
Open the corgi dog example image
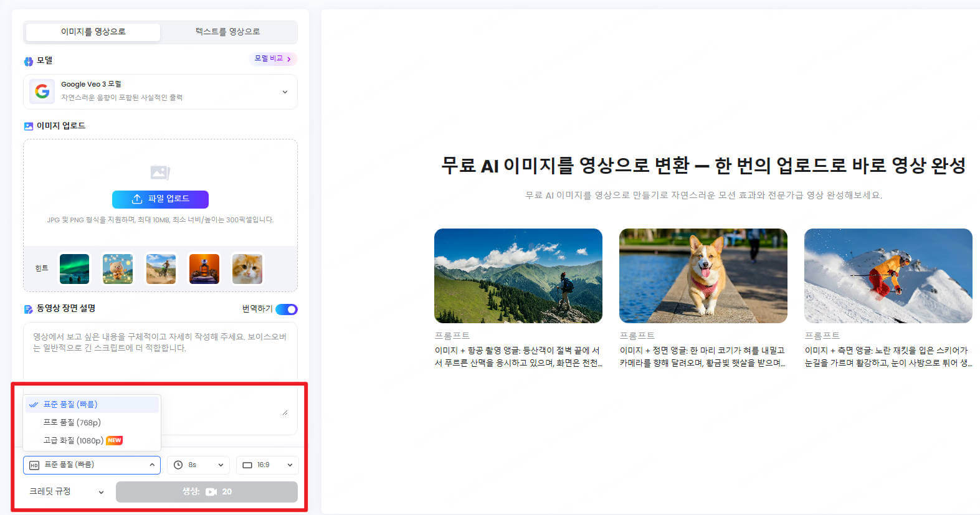point(703,276)
